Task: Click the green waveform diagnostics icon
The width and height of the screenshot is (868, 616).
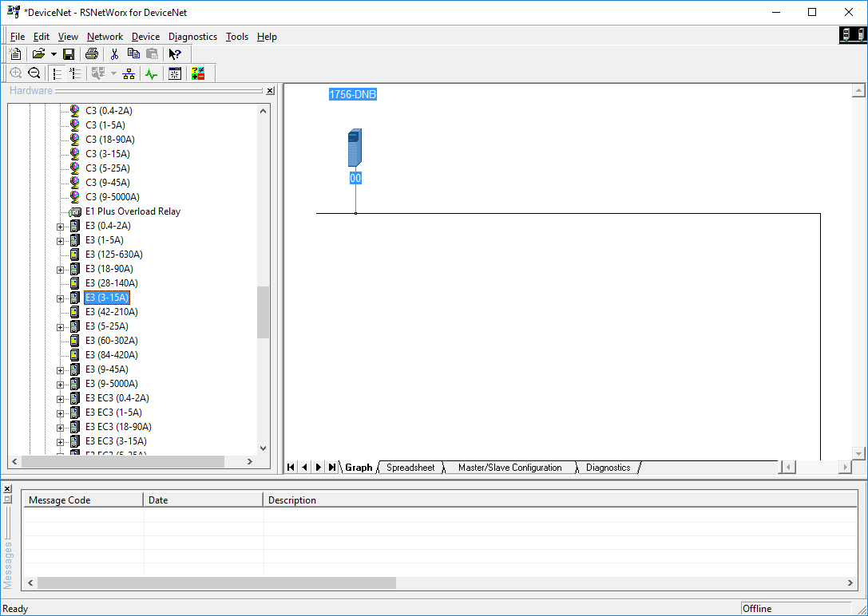Action: point(152,73)
